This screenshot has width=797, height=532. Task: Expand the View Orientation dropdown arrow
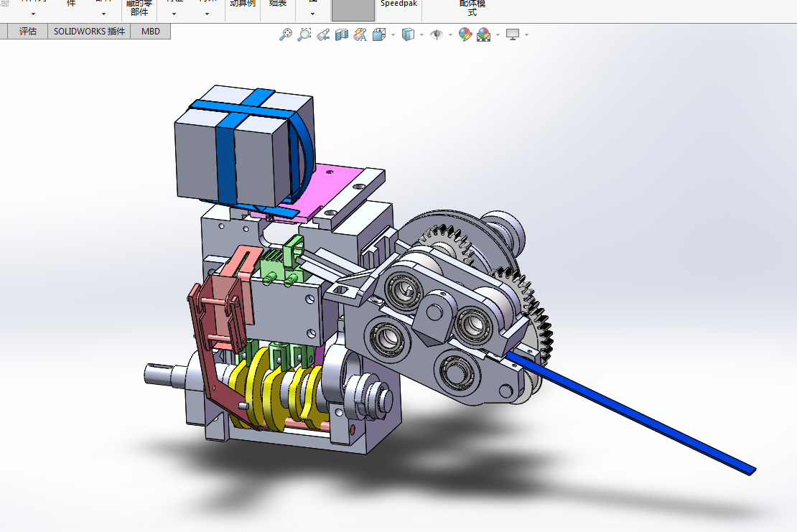pos(393,35)
